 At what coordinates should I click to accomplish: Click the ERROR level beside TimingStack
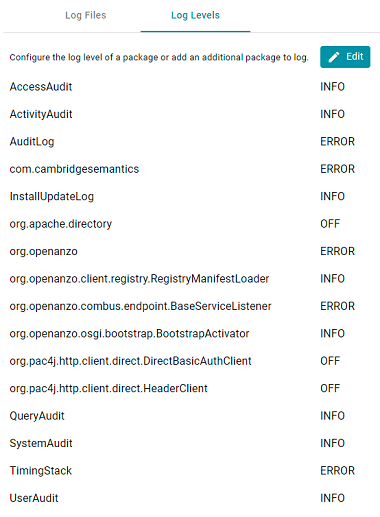pos(338,471)
